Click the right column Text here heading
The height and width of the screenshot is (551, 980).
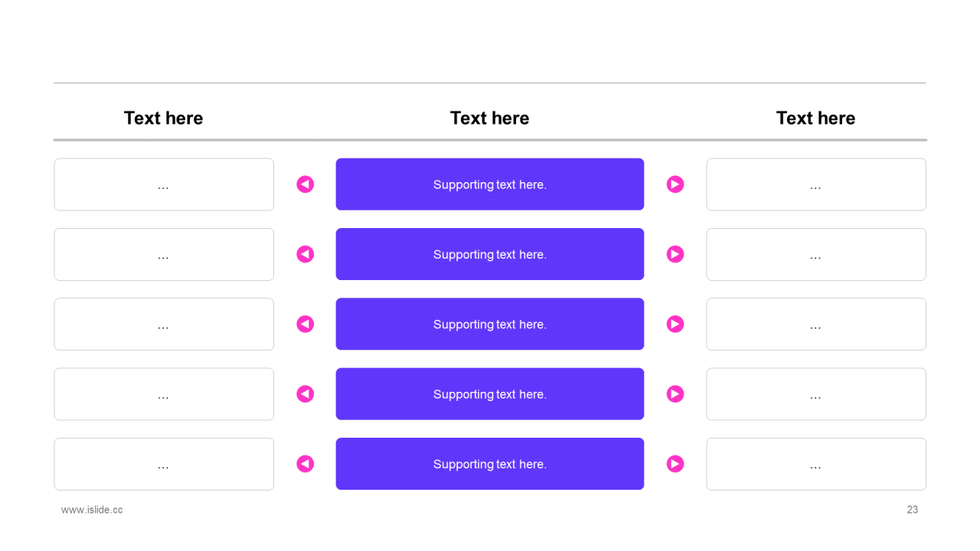[x=815, y=118]
